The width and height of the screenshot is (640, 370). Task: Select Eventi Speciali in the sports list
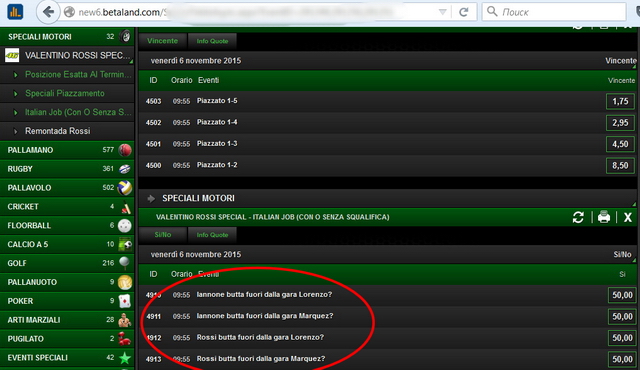tap(67, 358)
